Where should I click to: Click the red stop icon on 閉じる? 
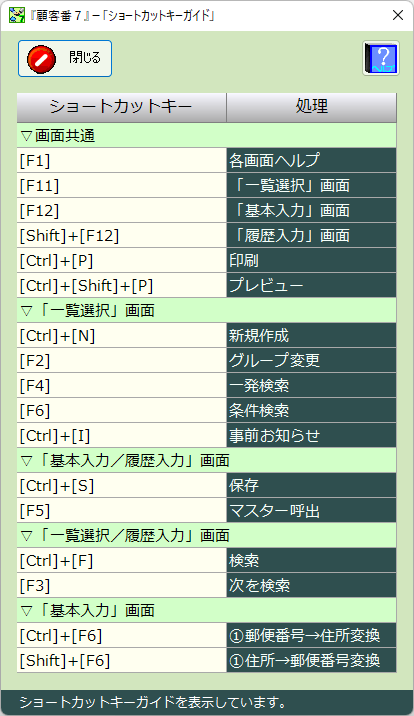pos(41,59)
